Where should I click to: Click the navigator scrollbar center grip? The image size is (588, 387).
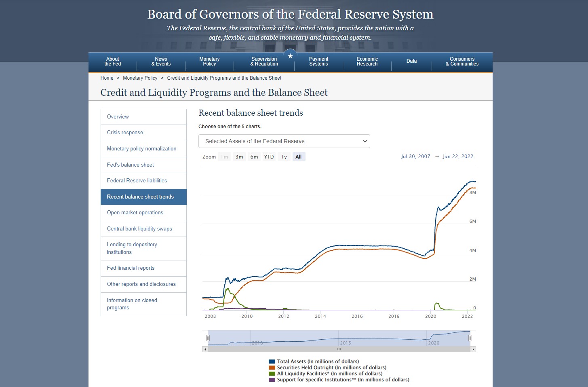pyautogui.click(x=339, y=349)
